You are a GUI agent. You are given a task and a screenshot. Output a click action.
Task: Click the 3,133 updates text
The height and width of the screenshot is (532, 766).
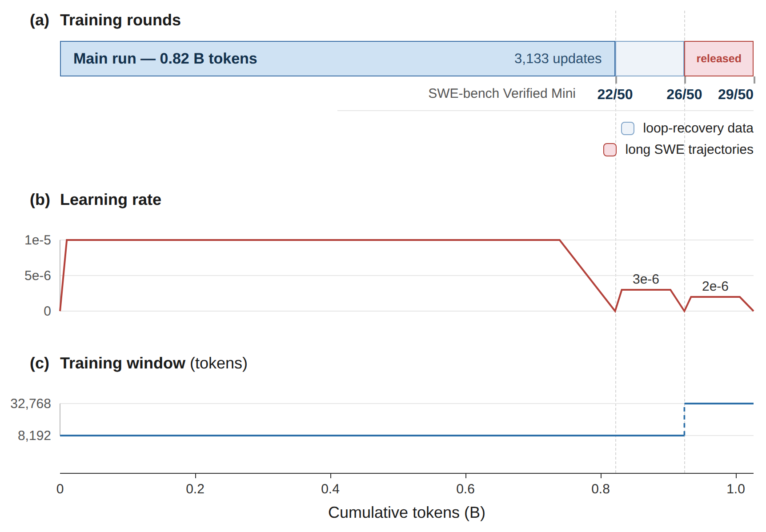coord(557,59)
